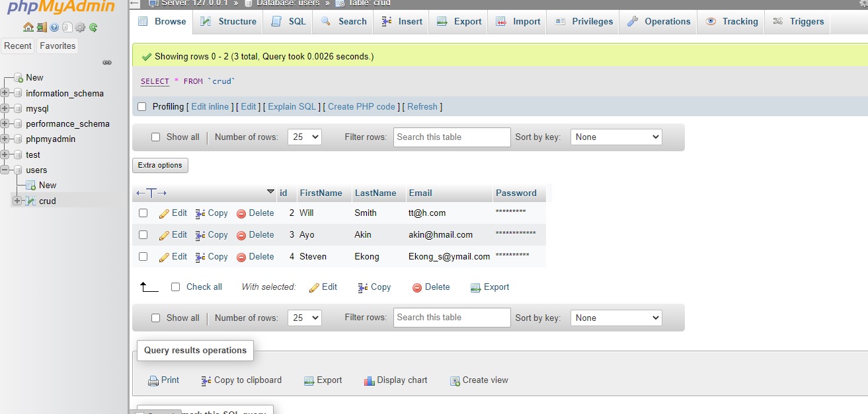Reload navigation panel with green refresh icon

(x=93, y=27)
